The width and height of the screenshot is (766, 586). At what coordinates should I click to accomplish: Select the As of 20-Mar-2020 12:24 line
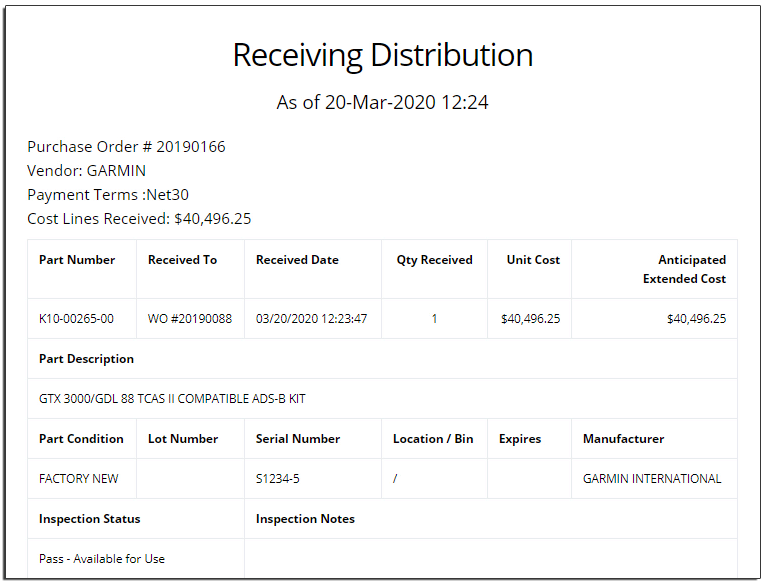383,103
